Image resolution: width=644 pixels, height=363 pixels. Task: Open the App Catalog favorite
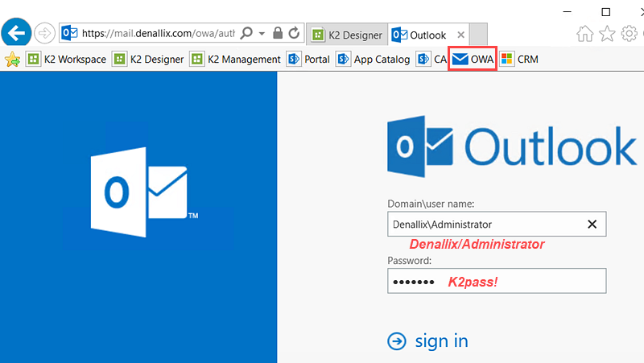373,60
